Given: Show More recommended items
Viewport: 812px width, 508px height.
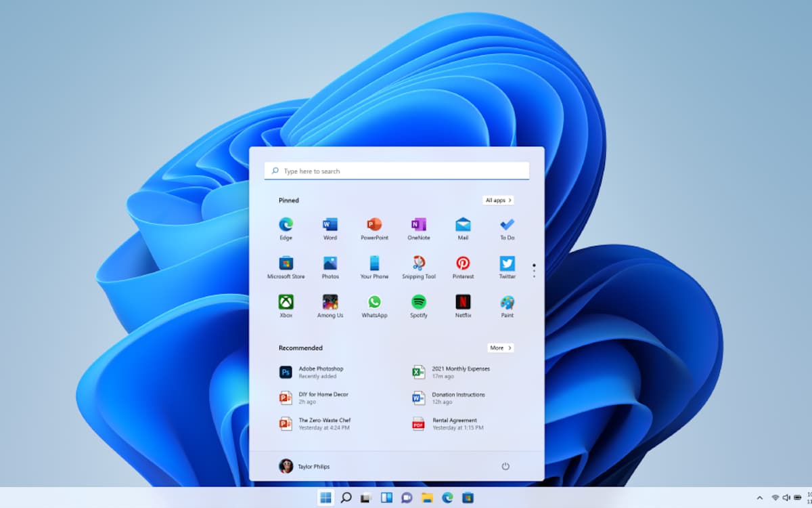Looking at the screenshot, I should click(500, 348).
